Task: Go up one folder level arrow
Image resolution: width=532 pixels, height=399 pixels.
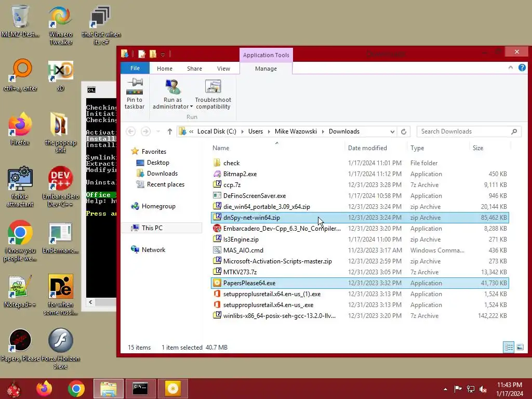Action: 170,131
